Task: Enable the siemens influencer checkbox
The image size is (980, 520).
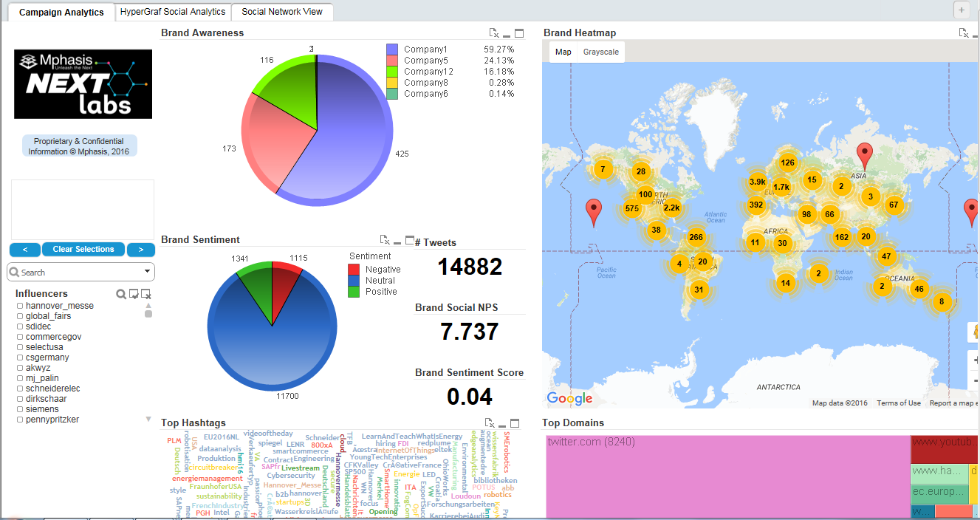Action: point(20,409)
